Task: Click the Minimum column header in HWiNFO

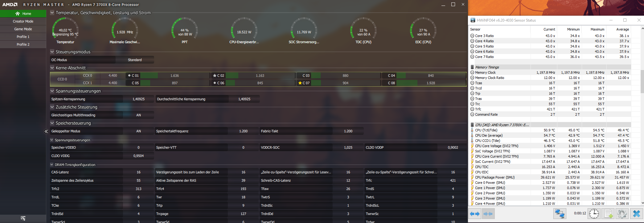Action: 569,29
